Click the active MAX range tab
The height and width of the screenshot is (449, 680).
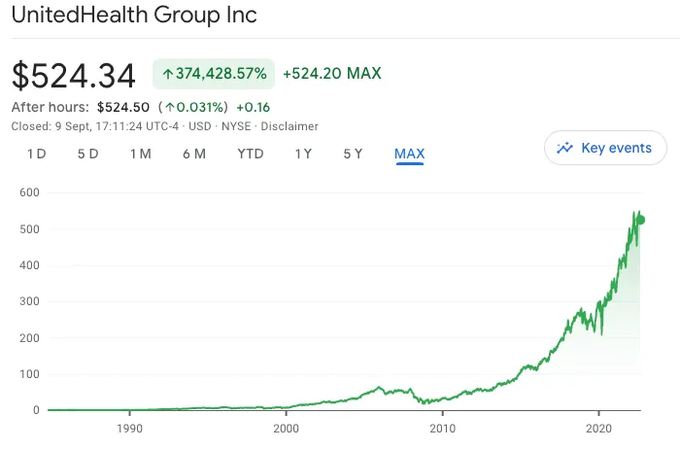coord(409,154)
